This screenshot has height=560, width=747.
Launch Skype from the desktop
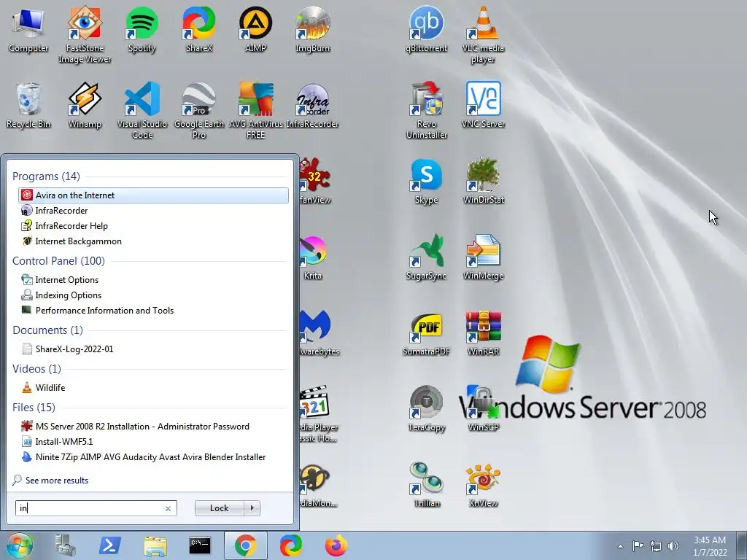click(426, 182)
